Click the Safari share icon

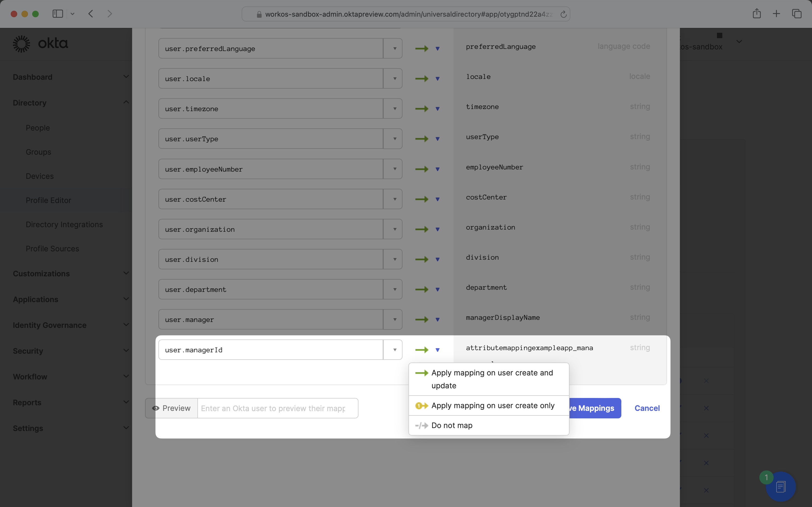click(x=756, y=14)
